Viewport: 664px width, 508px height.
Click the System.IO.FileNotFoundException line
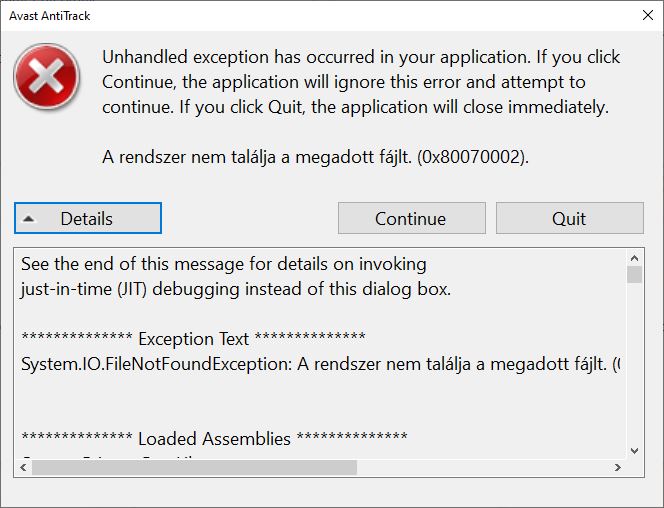point(321,364)
